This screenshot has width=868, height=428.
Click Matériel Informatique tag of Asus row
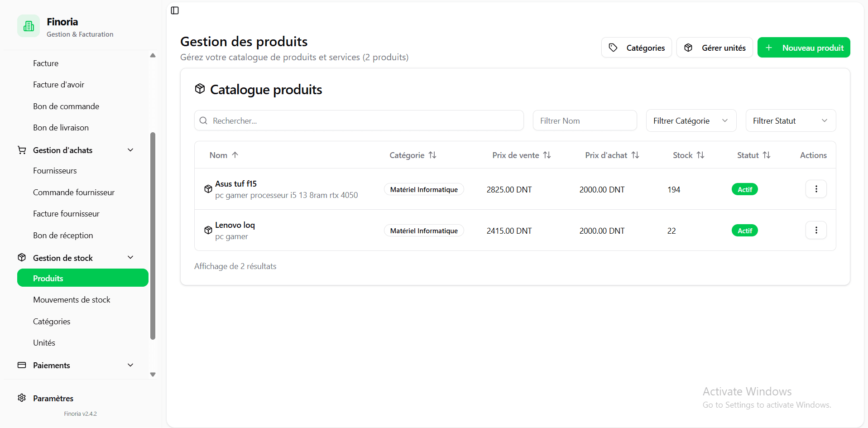[424, 189]
